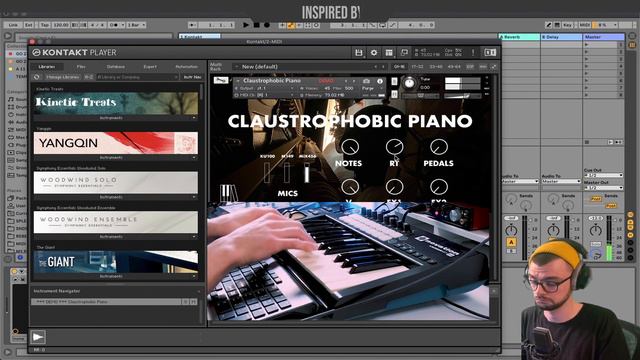Click the Manage Libraries button
Image resolution: width=640 pixels, height=360 pixels.
pos(62,77)
